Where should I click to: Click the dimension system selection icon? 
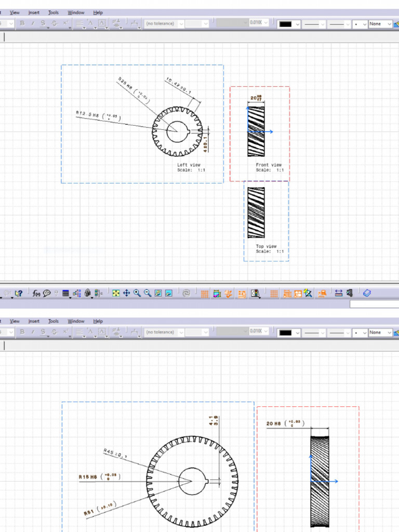338,293
